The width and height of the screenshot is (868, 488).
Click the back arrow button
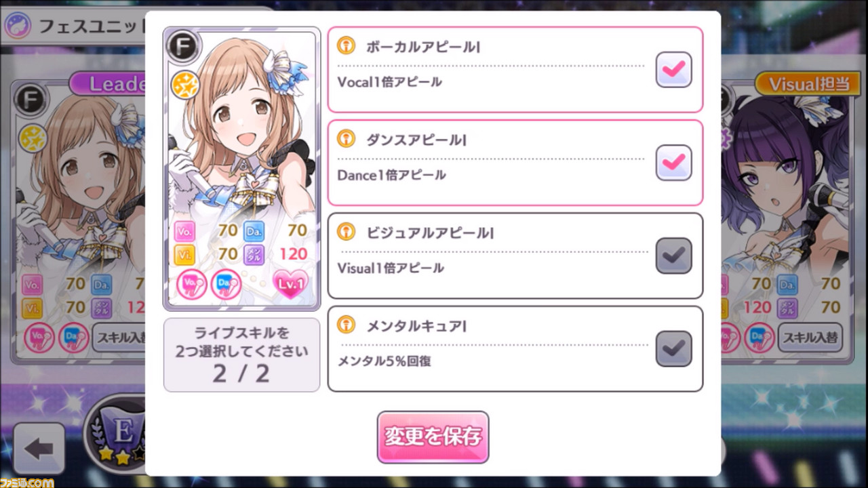click(x=39, y=449)
